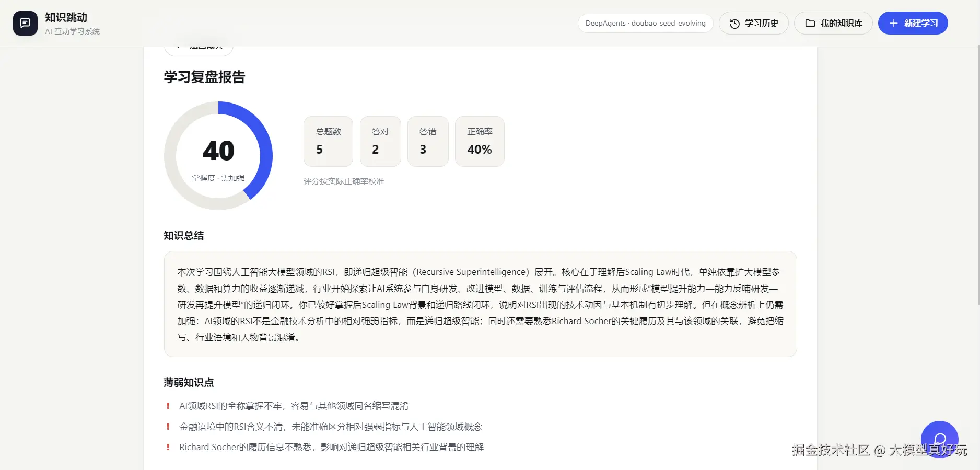Click the 学习复盘报告 heading

204,77
